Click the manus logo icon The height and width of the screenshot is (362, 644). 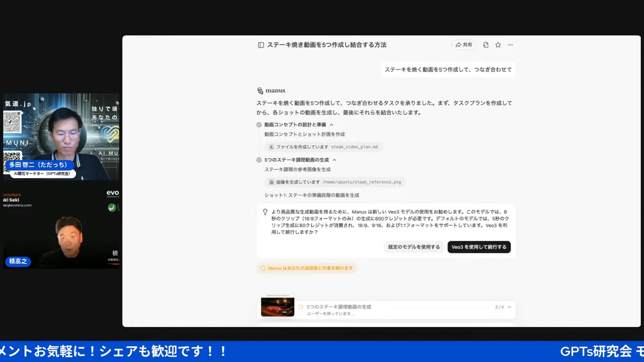point(260,90)
